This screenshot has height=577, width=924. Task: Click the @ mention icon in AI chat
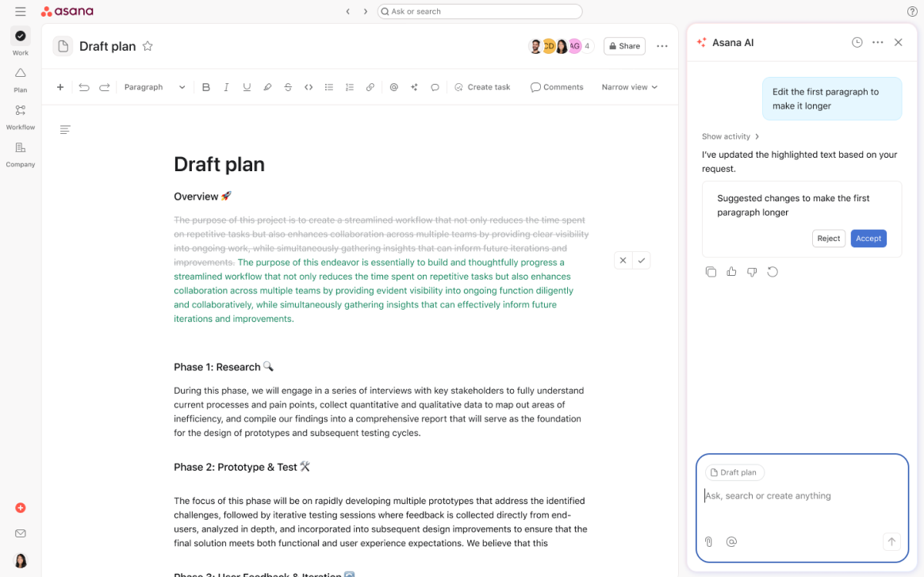tap(731, 541)
